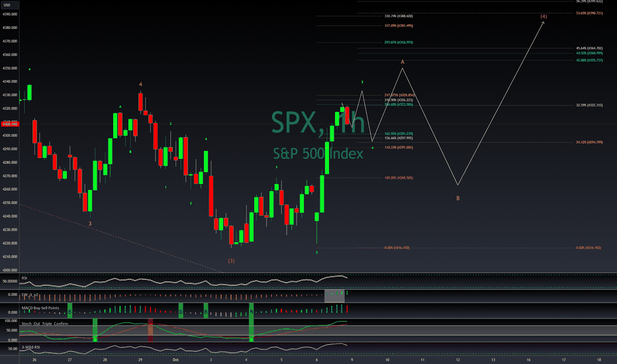Click the 24.12% retracement label
This screenshot has height=364, width=617.
(x=589, y=142)
